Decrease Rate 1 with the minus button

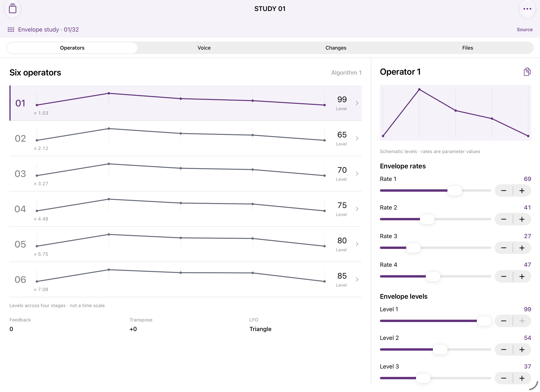(504, 191)
